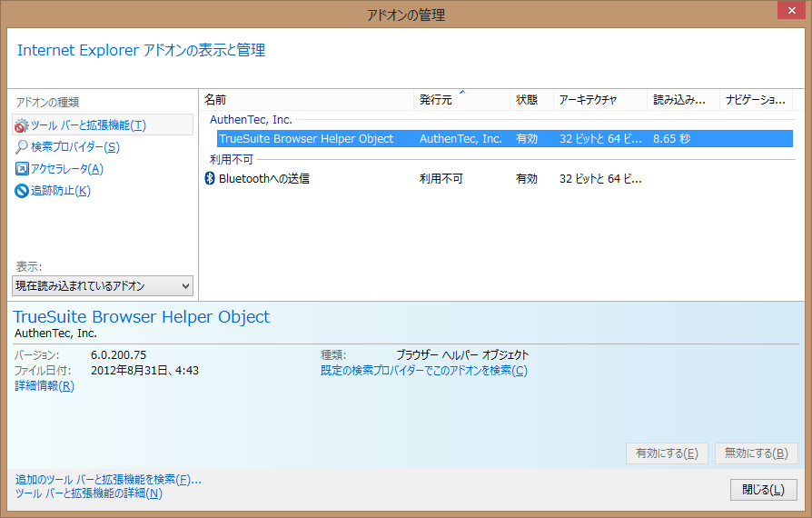The image size is (812, 518).
Task: Click 利用不可 publisher cell of the Bluetooth row
Action: tap(441, 179)
